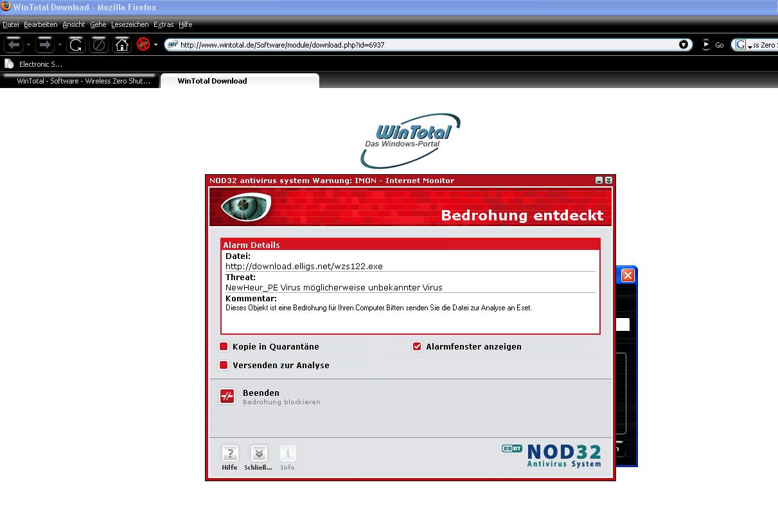This screenshot has width=778, height=532.
Task: Open the Hilfe menu in menu bar
Action: click(186, 24)
